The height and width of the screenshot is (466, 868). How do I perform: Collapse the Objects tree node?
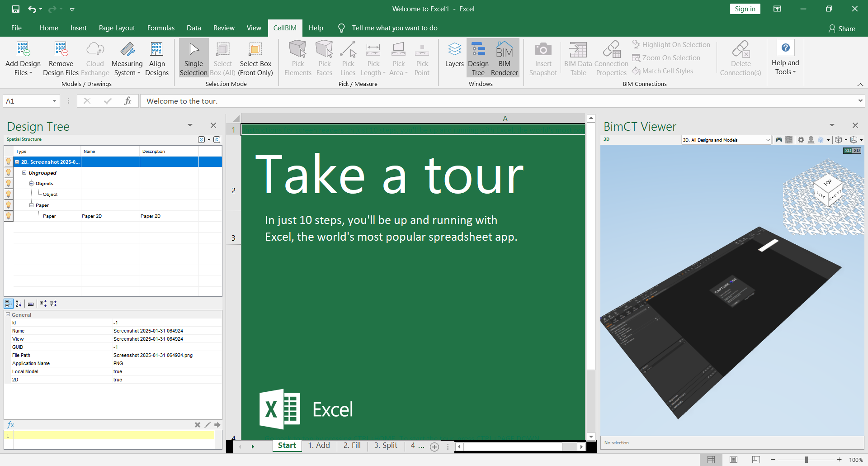click(x=32, y=183)
